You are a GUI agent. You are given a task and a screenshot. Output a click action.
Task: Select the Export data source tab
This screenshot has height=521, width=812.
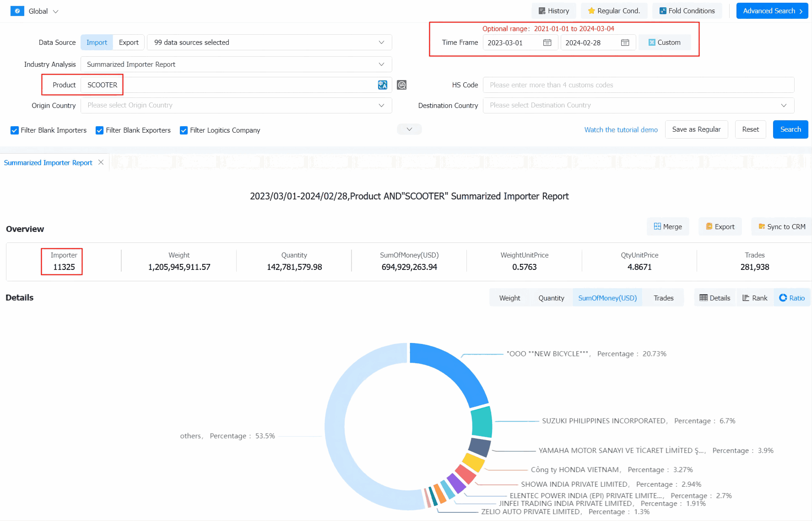129,43
